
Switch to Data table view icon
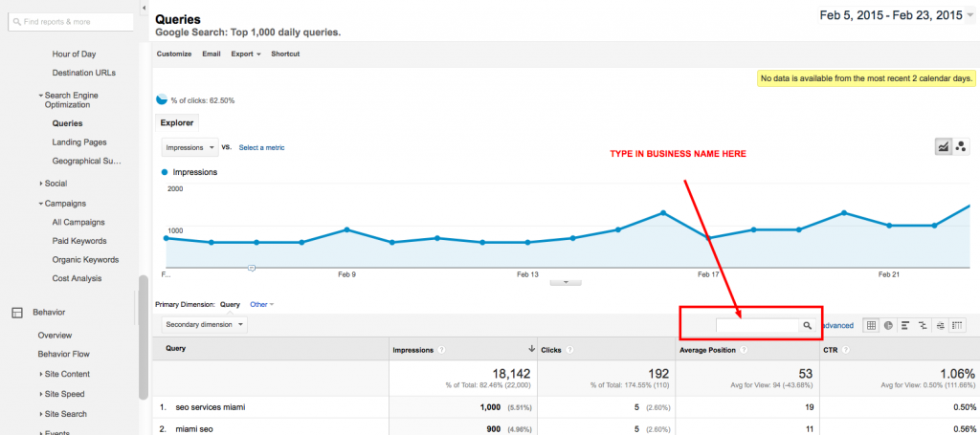(x=872, y=325)
